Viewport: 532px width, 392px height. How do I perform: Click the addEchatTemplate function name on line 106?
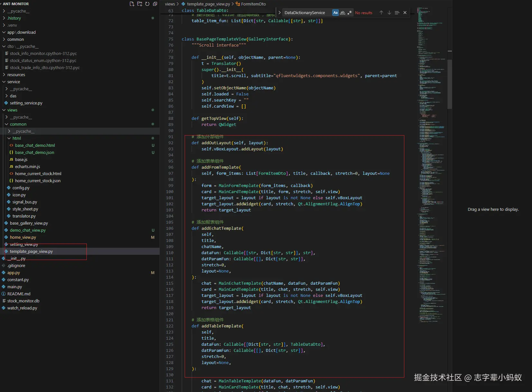(221, 228)
